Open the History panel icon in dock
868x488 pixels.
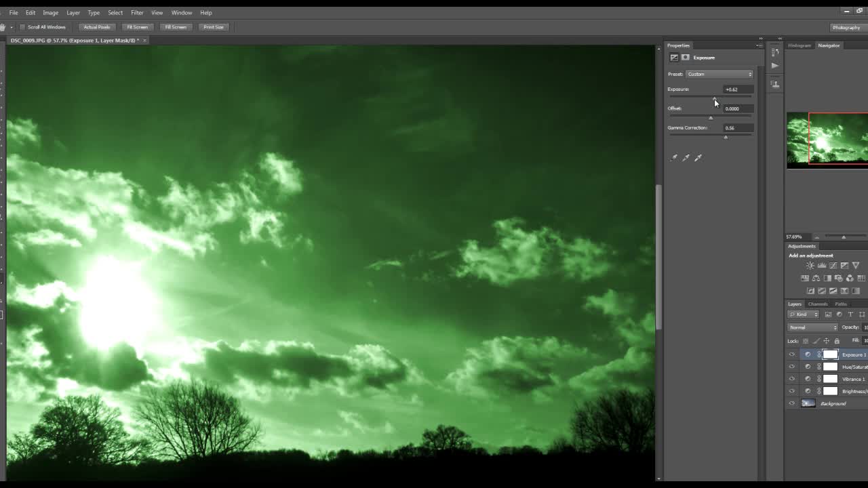(775, 52)
